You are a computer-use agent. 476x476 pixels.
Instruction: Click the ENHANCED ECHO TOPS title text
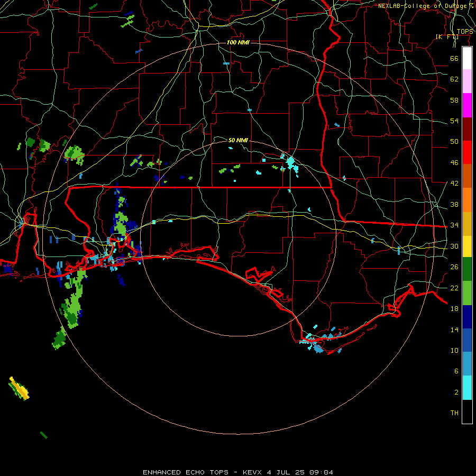coord(186,472)
